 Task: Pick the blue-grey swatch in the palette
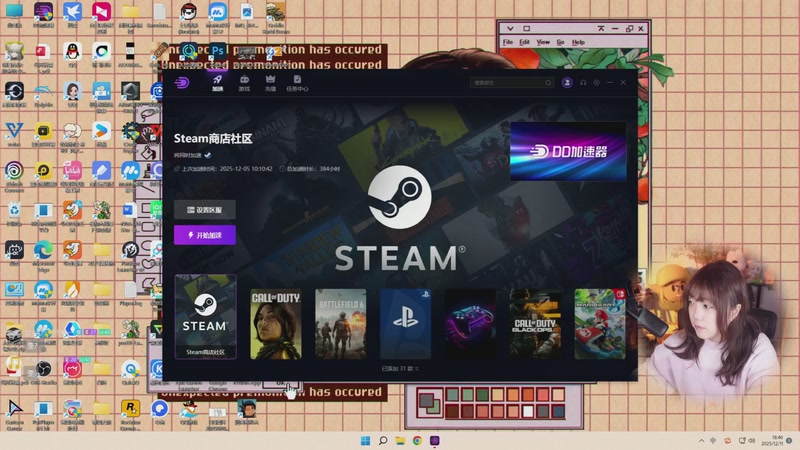tap(558, 410)
